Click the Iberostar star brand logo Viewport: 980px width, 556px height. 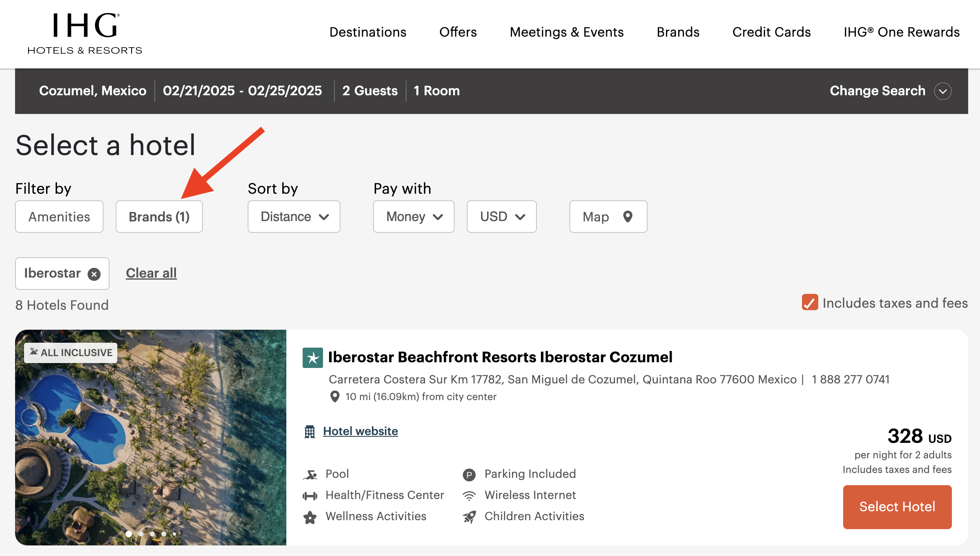[313, 358]
